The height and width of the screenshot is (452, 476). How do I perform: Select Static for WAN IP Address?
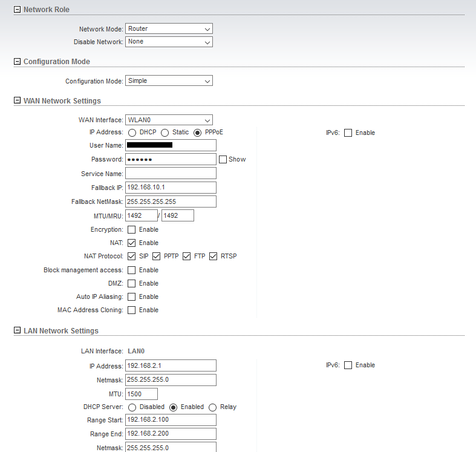click(x=165, y=133)
